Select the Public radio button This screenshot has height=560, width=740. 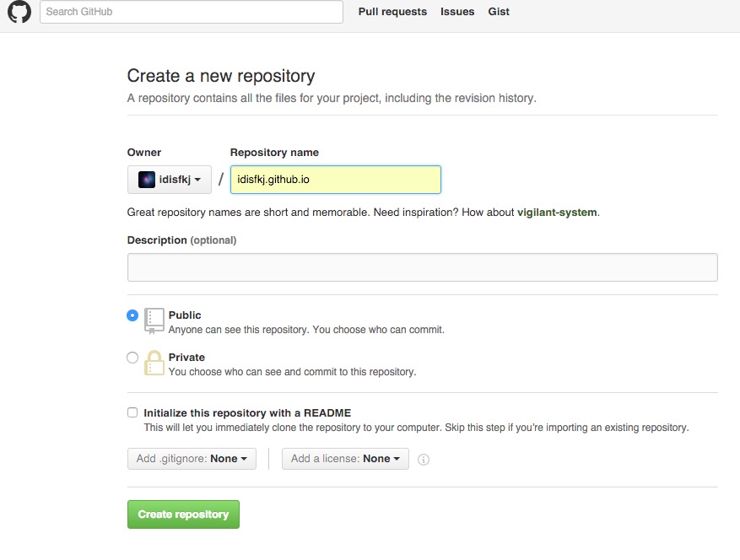click(x=132, y=315)
